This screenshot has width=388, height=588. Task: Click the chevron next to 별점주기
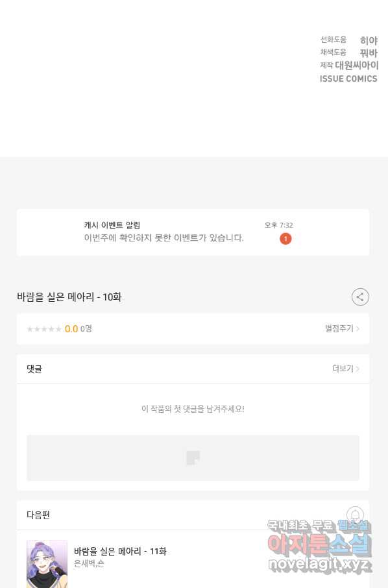pyautogui.click(x=358, y=329)
